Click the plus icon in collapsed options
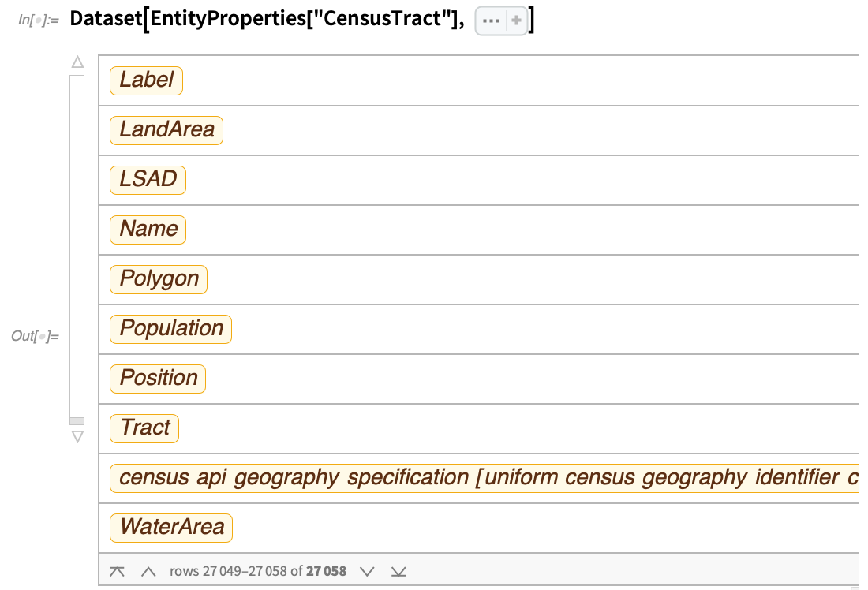This screenshot has width=868, height=590. point(516,21)
